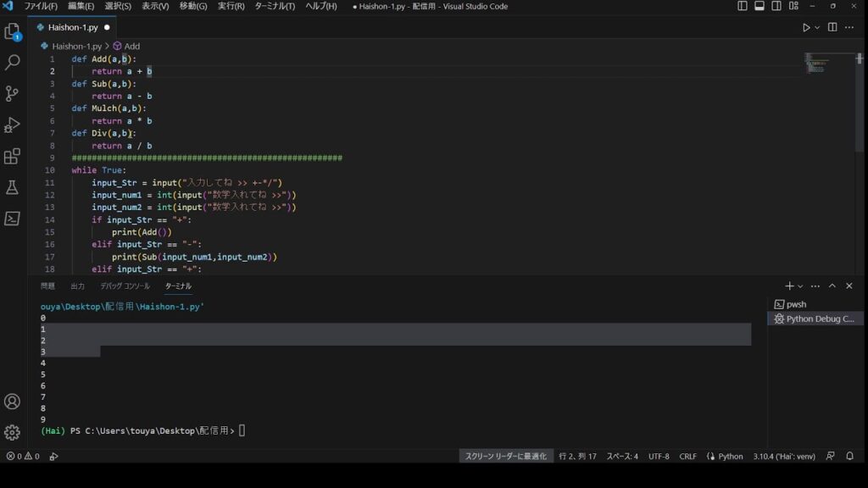
Task: Toggle the primary side bar layout button
Action: point(743,6)
